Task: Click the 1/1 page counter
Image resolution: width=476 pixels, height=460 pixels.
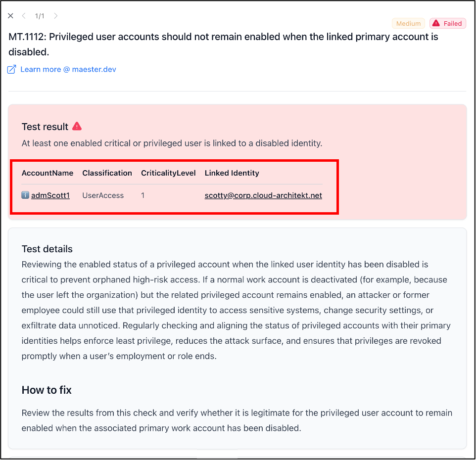Action: [40, 16]
